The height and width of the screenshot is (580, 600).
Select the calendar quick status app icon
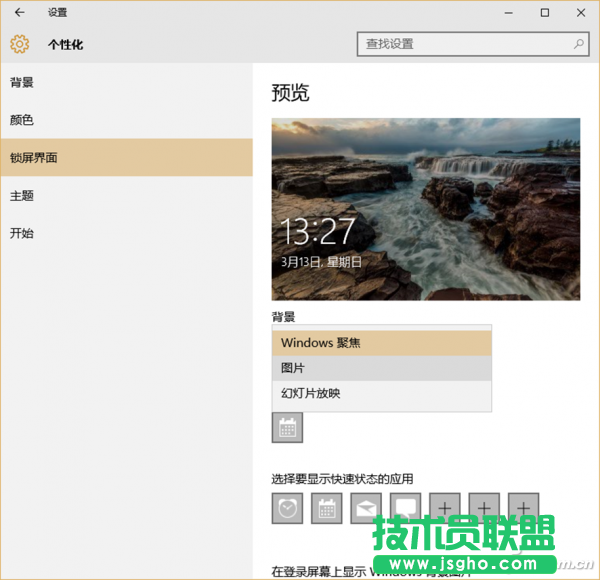326,508
